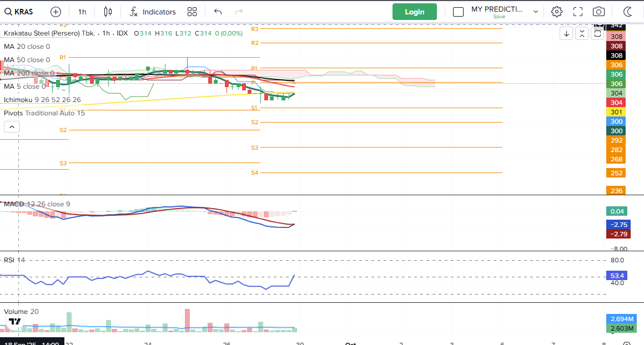This screenshot has width=644, height=345.
Task: Select the MA 50 close legend
Action: [x=27, y=60]
